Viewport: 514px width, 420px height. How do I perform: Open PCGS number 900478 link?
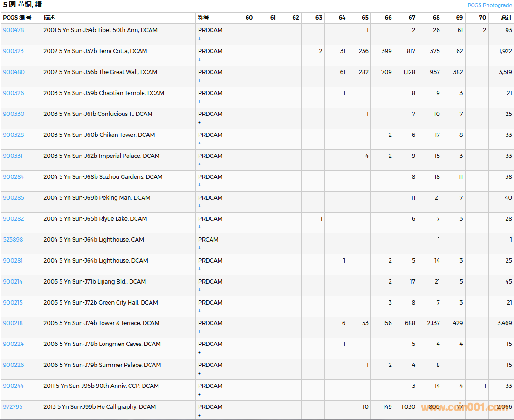(14, 30)
